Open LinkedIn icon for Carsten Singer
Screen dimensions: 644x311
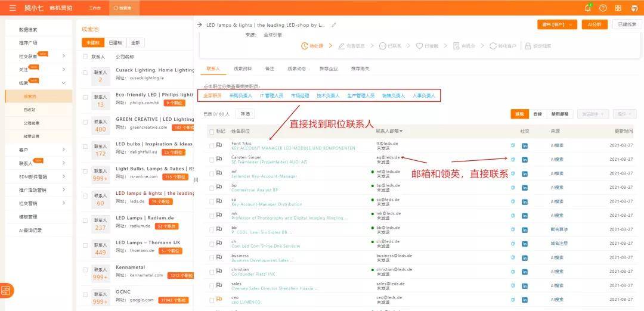tap(525, 160)
